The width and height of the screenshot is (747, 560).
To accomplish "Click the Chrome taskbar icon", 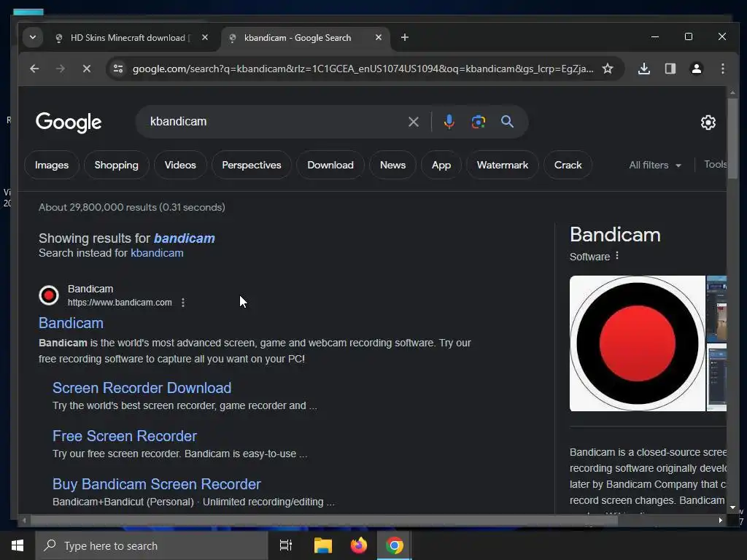I will coord(395,545).
